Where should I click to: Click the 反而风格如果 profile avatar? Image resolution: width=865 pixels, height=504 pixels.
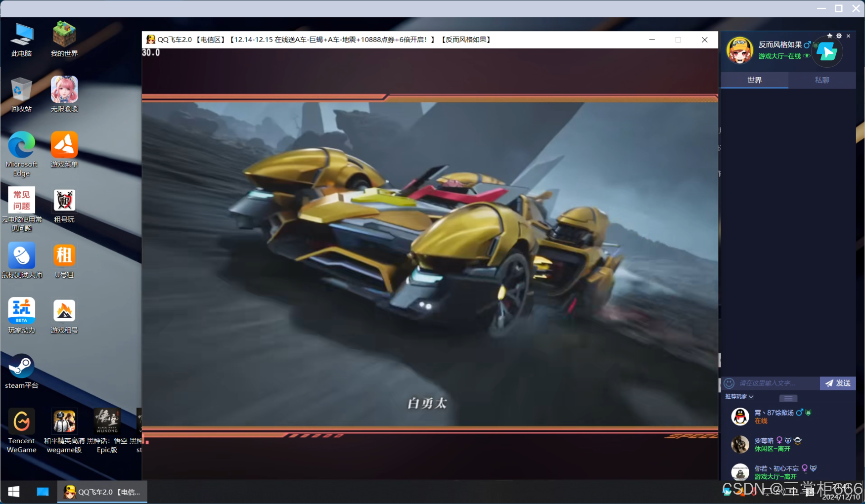pyautogui.click(x=739, y=50)
